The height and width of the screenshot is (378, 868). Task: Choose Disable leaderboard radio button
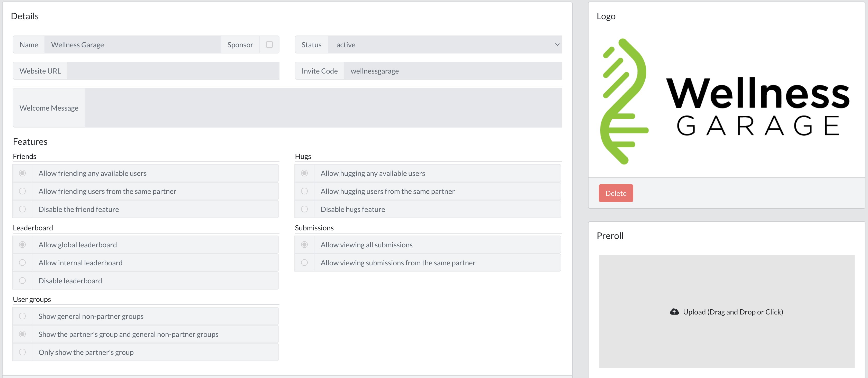point(23,281)
